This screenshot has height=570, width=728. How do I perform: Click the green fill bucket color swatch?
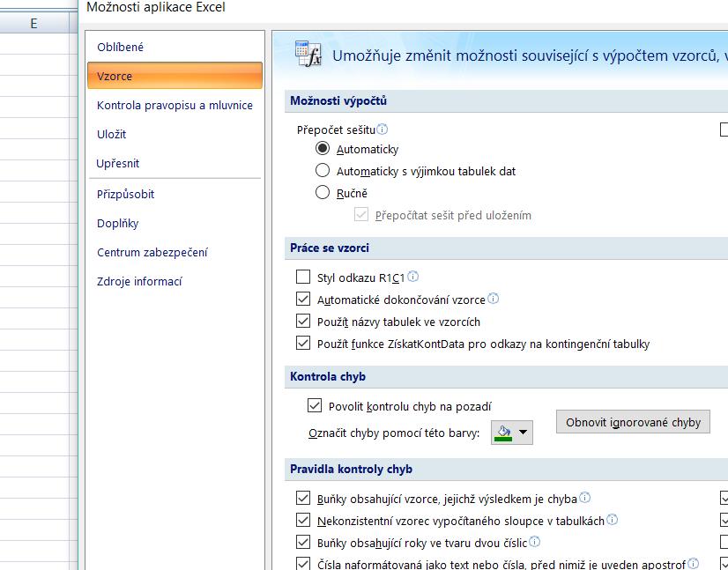504,433
